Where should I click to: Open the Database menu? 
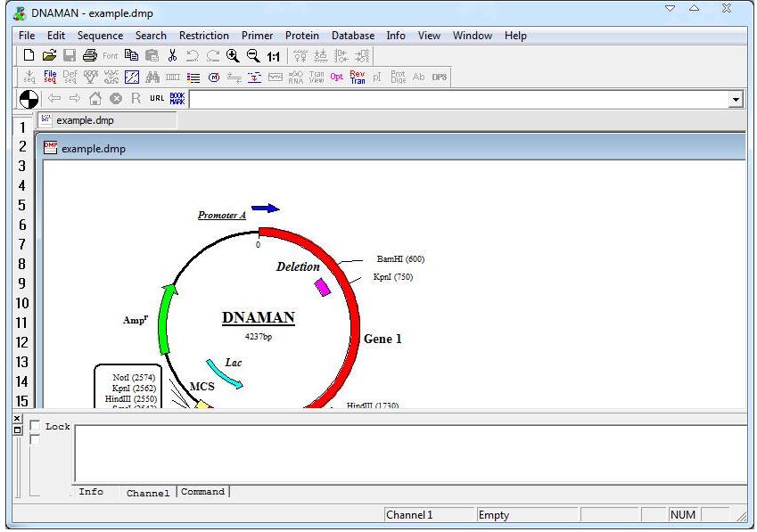coord(353,36)
